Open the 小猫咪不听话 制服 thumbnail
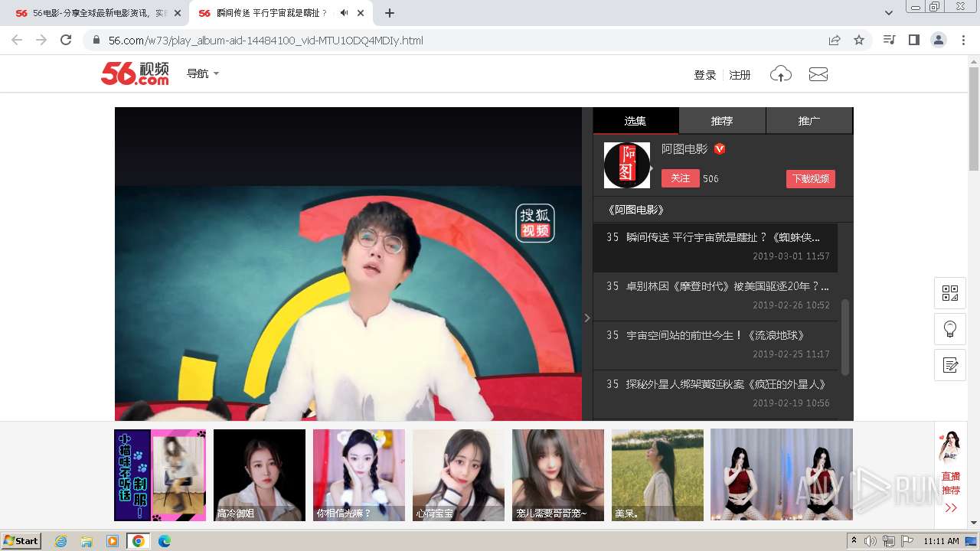The width and height of the screenshot is (980, 551). [160, 475]
